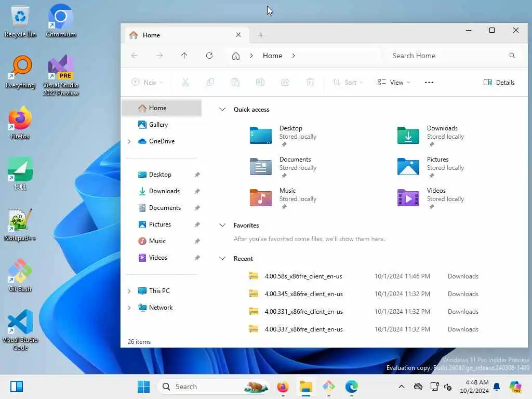
Task: Open the Recycle Bin desktop icon
Action: [x=20, y=21]
